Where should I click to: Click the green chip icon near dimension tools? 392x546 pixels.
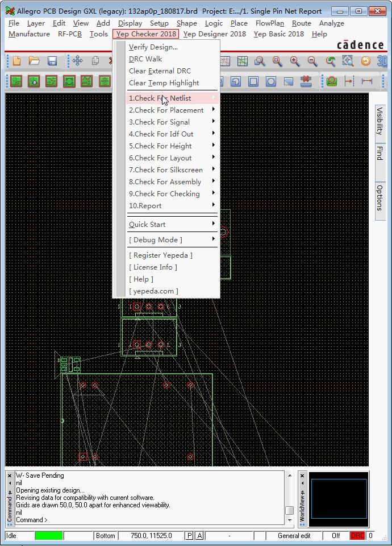332,81
